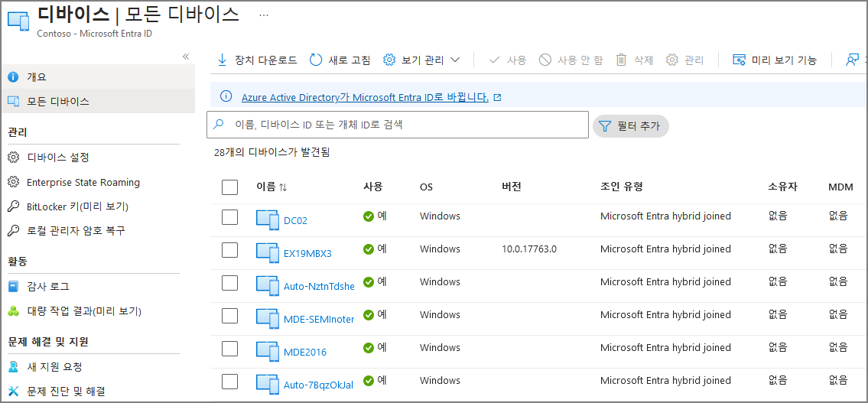Open Azure Active Directory rename link
Viewport: 868px width, 403px height.
[366, 97]
